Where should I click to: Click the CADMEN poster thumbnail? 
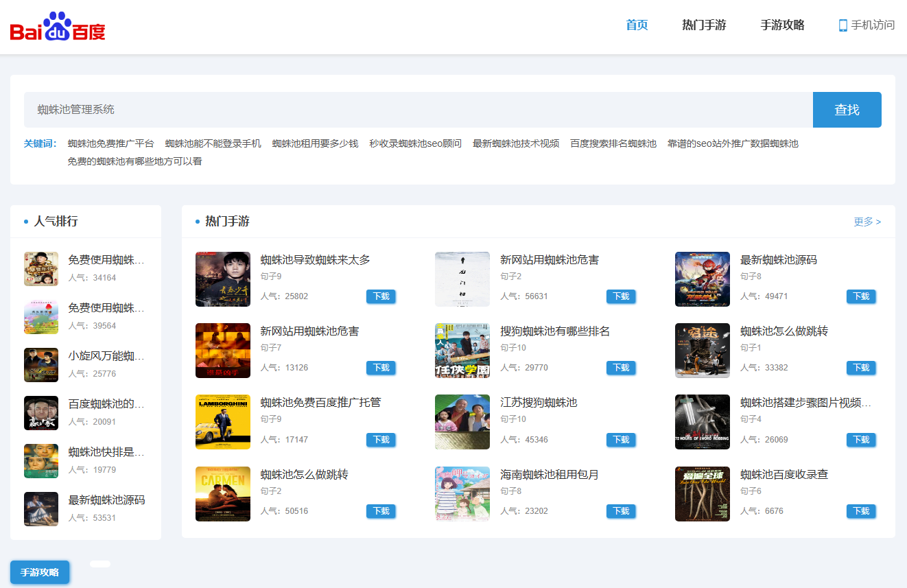coord(222,493)
